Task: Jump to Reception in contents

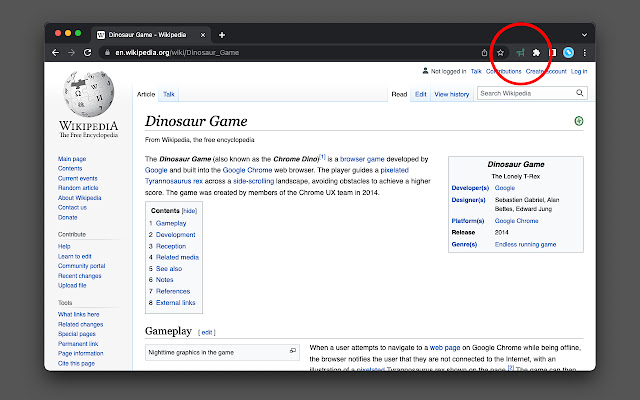Action: click(171, 246)
